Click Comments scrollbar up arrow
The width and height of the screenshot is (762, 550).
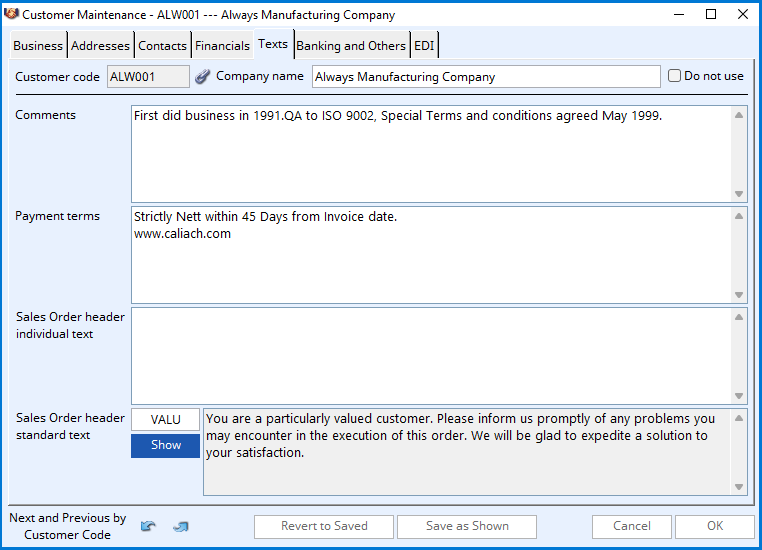click(x=739, y=115)
